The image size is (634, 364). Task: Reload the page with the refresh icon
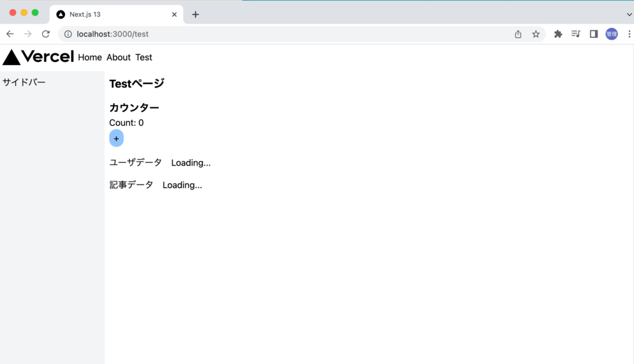[x=45, y=34]
